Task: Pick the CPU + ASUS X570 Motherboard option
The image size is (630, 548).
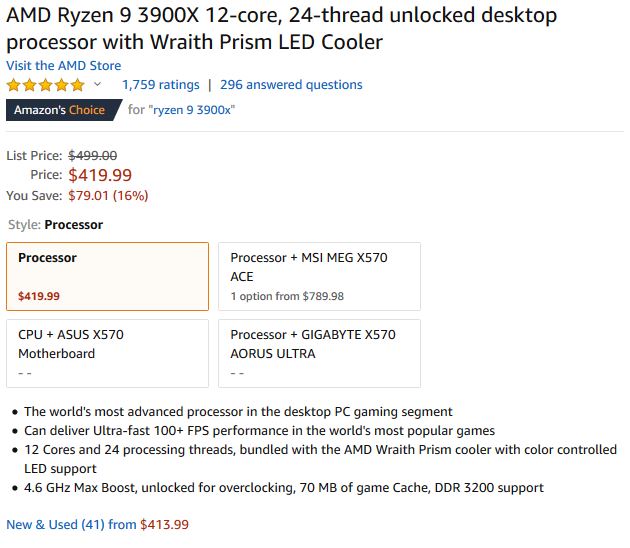Action: click(107, 353)
